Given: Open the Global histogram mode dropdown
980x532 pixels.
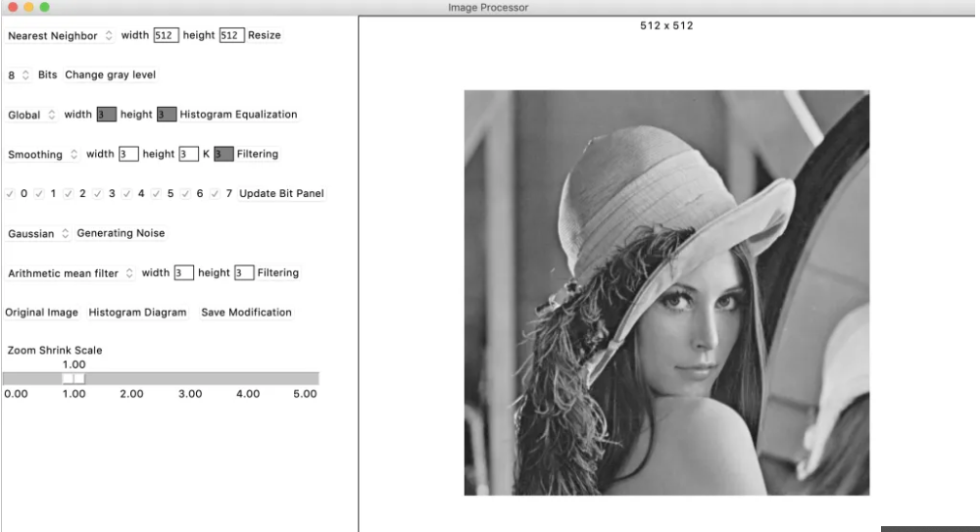Looking at the screenshot, I should click(x=31, y=115).
